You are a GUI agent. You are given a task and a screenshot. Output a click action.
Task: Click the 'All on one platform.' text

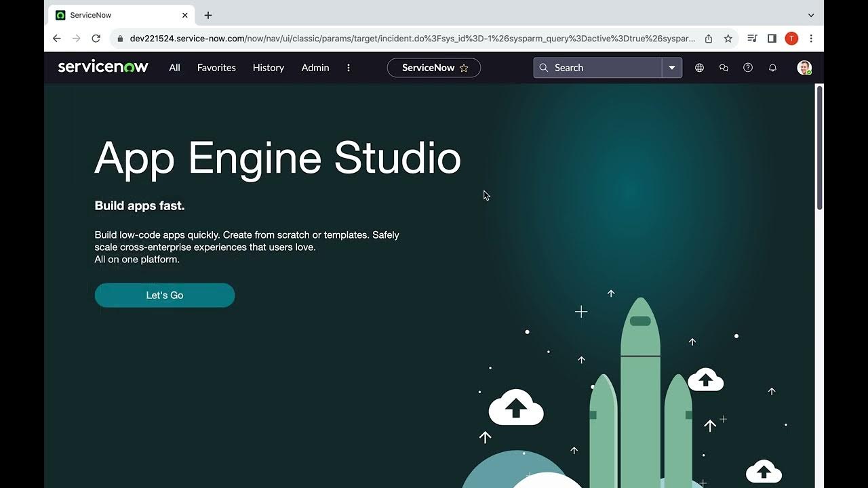click(x=137, y=260)
